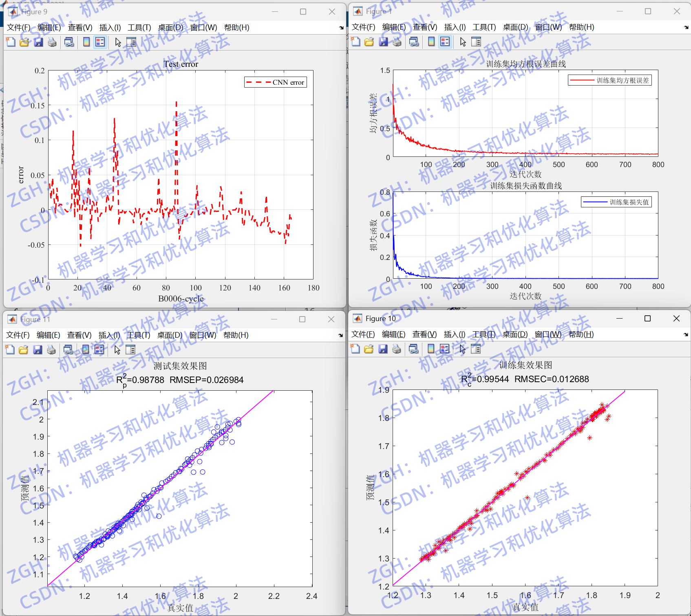The height and width of the screenshot is (616, 691).
Task: Maximize the Figure 9 window
Action: [x=303, y=12]
